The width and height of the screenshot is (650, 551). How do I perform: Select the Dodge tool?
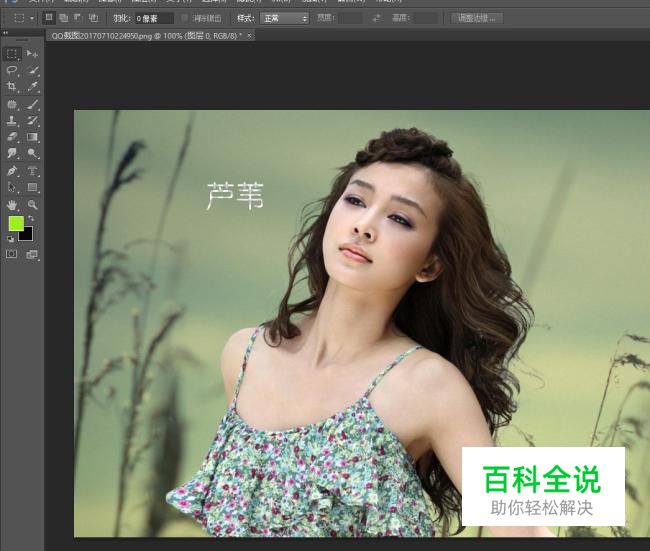point(32,153)
